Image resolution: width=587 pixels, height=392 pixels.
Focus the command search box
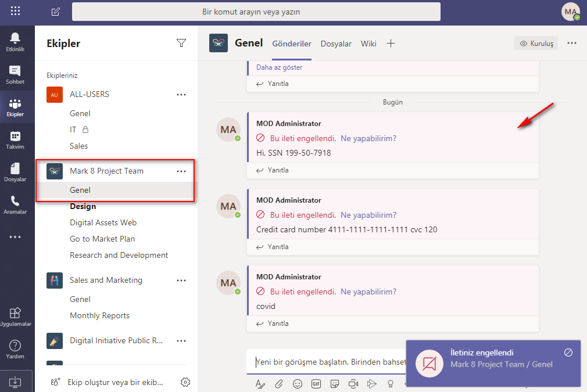tap(256, 12)
